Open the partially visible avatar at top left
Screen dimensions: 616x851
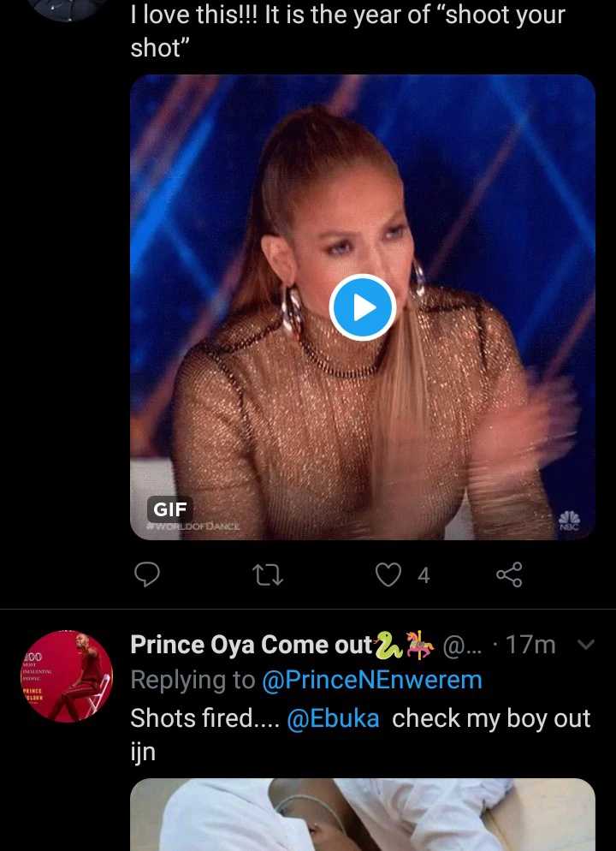(x=66, y=9)
